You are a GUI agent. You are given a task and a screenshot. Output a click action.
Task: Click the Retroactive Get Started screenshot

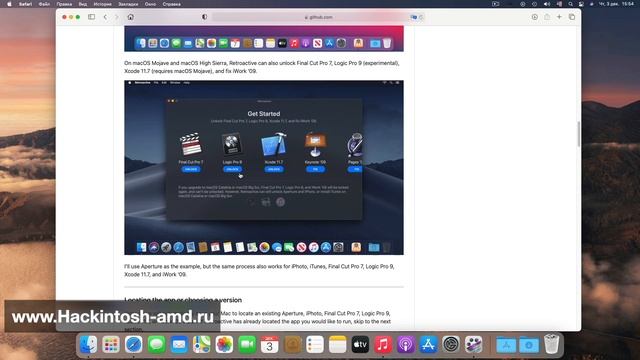264,167
